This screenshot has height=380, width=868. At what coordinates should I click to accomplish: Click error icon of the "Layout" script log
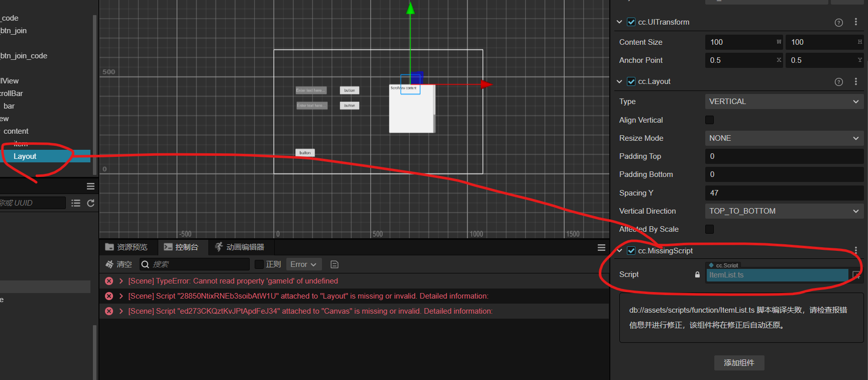109,296
